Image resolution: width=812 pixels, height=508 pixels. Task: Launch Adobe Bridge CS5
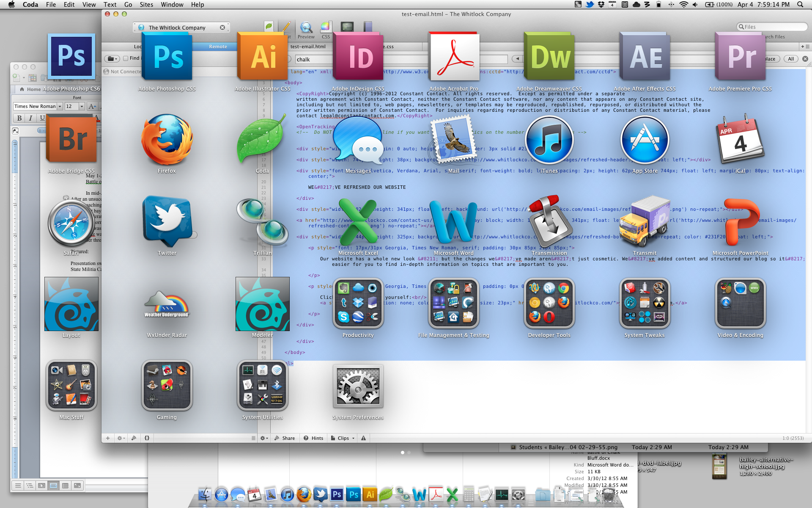tap(71, 139)
